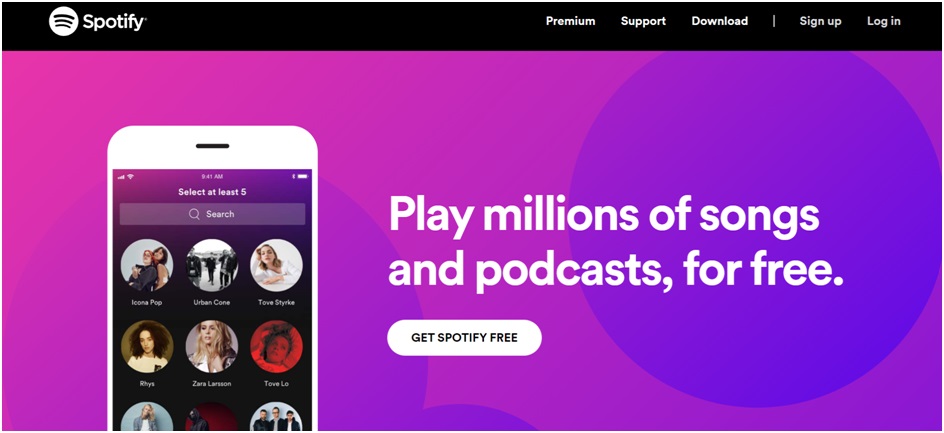Click the Log in link
Viewport: 944px width, 433px height.
coord(884,21)
